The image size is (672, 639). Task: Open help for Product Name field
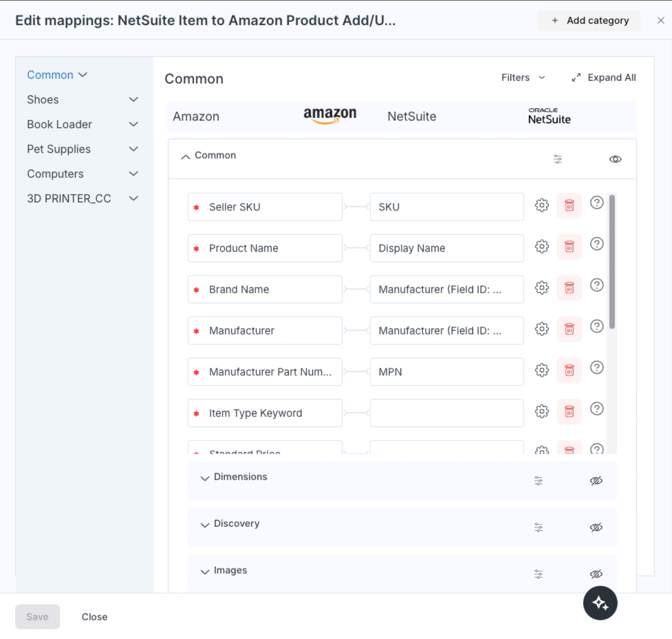[x=597, y=244]
